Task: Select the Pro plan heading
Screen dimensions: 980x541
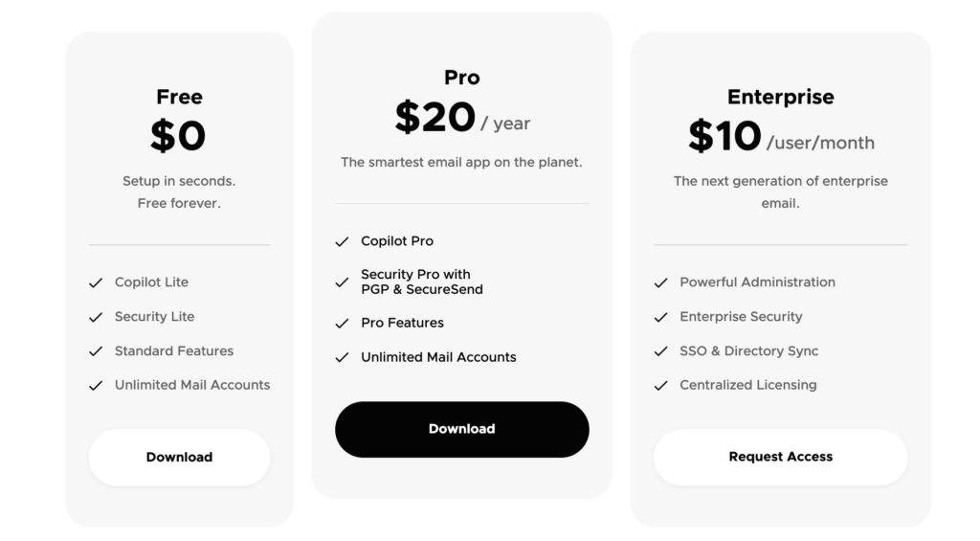Action: [461, 78]
